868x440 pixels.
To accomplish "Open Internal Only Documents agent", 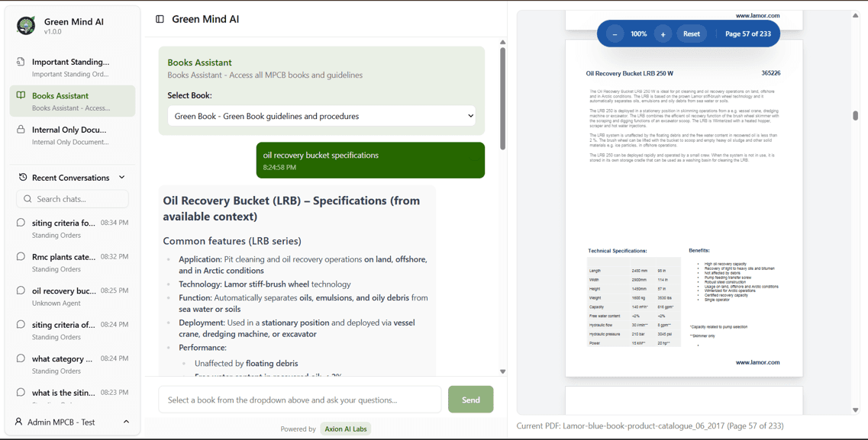I will click(72, 135).
